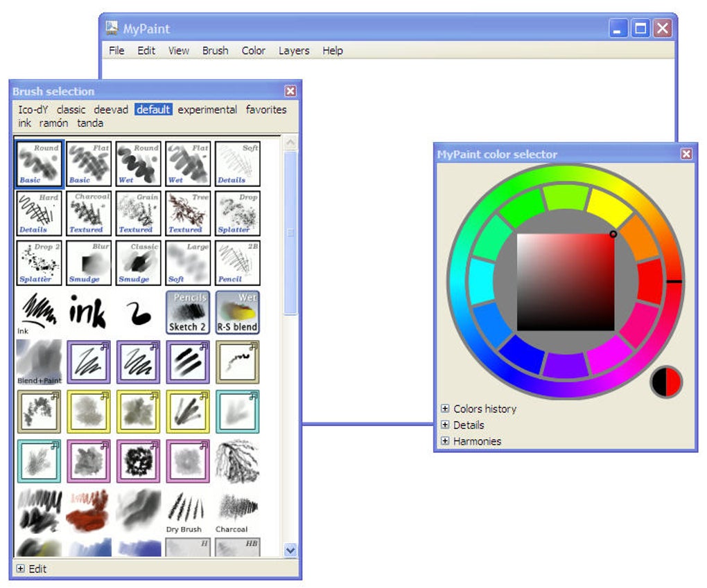Open the File menu
The height and width of the screenshot is (588, 707).
pyautogui.click(x=116, y=51)
